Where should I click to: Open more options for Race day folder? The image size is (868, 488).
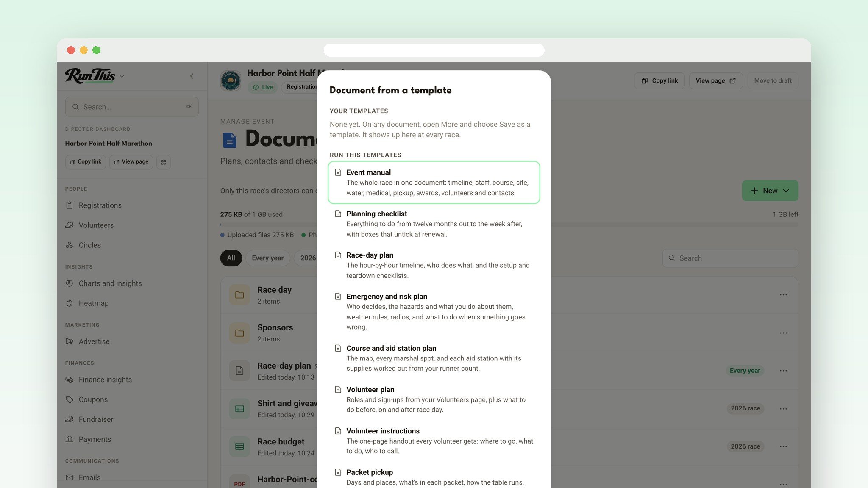783,295
